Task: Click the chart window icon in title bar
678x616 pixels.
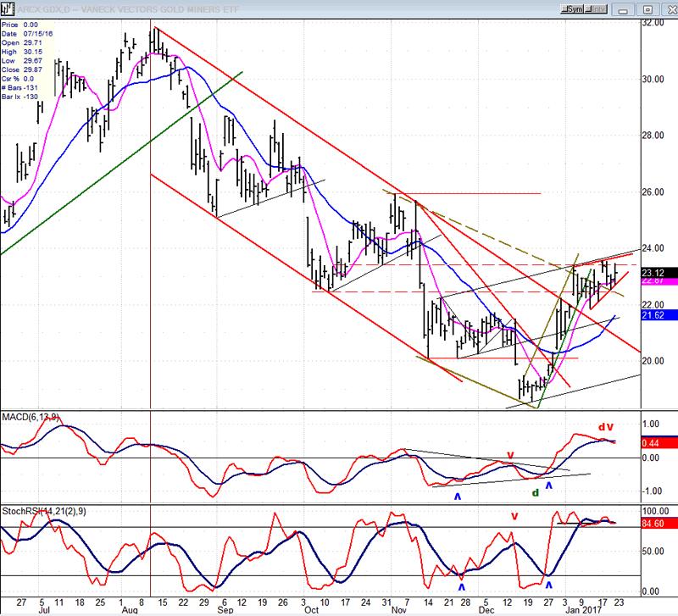Action: pos(7,8)
